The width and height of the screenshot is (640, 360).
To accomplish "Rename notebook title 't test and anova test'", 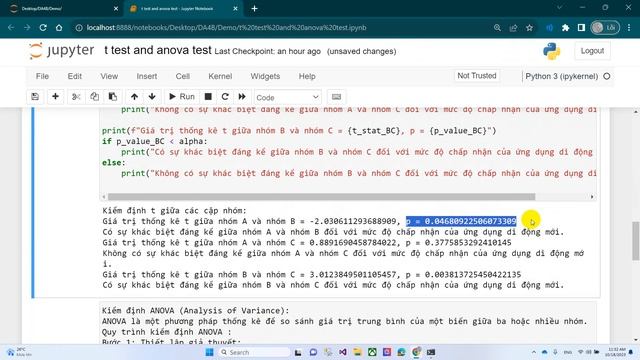I will click(158, 50).
